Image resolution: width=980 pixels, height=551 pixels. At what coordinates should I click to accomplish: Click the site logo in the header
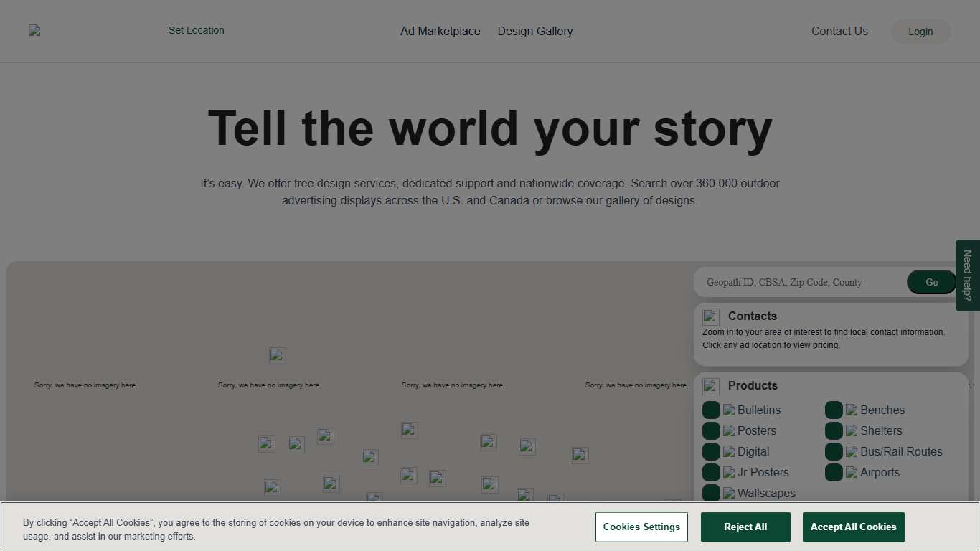34,31
